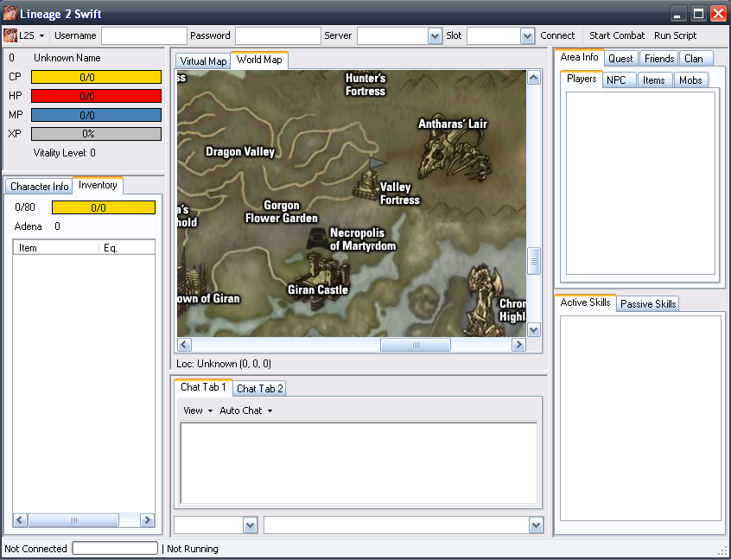Open the chat channel type dropdown
731x560 pixels.
pyautogui.click(x=251, y=525)
